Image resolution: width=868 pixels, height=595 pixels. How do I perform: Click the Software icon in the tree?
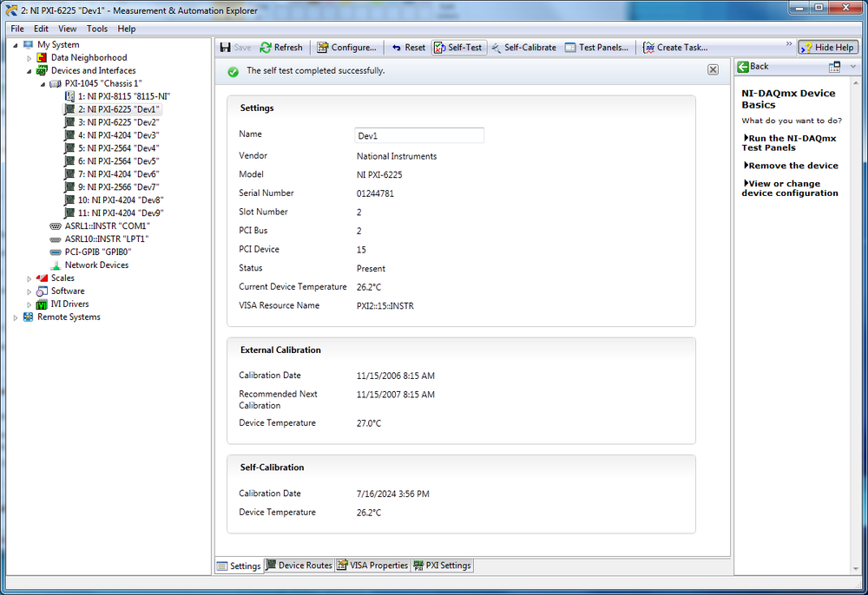(42, 291)
